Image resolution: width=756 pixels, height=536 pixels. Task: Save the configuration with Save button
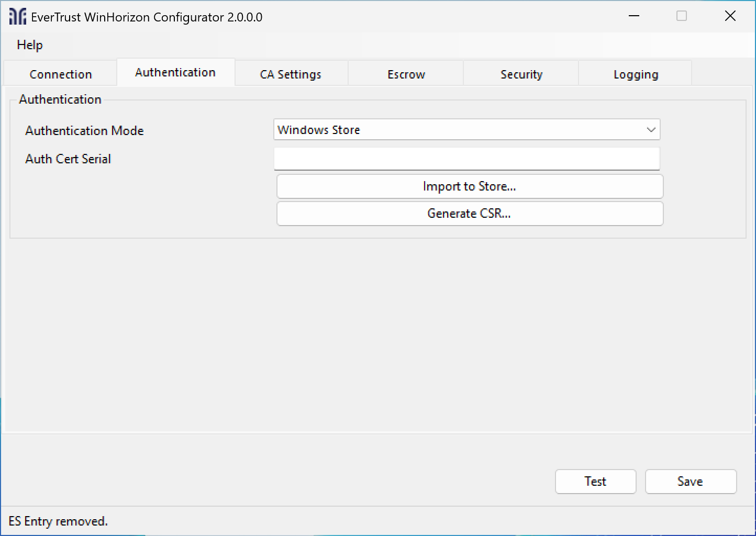pyautogui.click(x=690, y=482)
